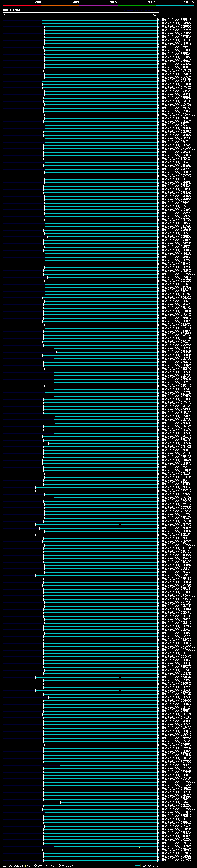Click the label UniRef100_P26520
197x868 pixels.
177,78
